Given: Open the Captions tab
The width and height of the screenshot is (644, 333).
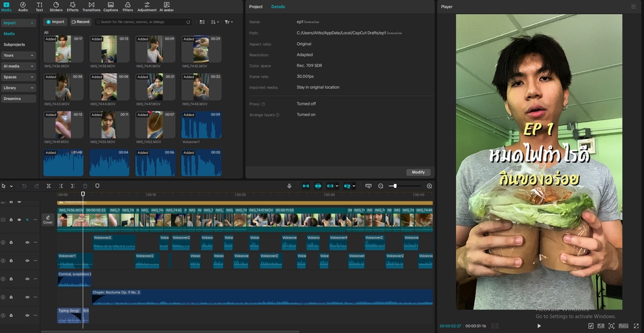Looking at the screenshot, I should [110, 7].
